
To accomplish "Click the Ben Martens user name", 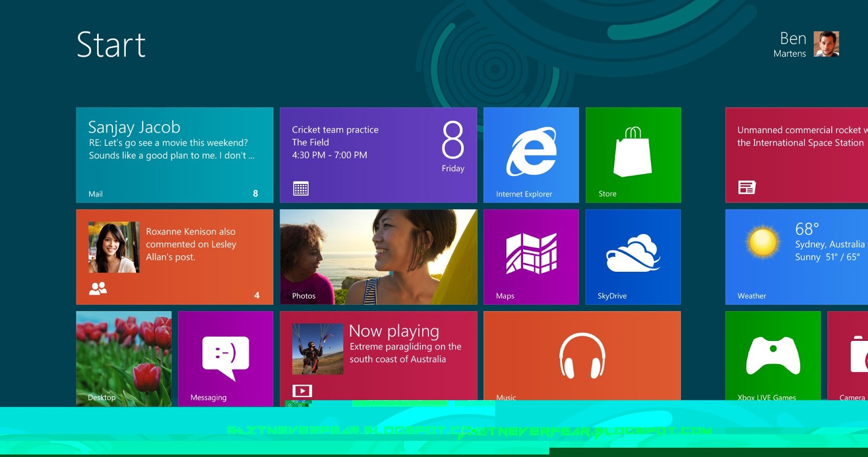I will coord(790,44).
